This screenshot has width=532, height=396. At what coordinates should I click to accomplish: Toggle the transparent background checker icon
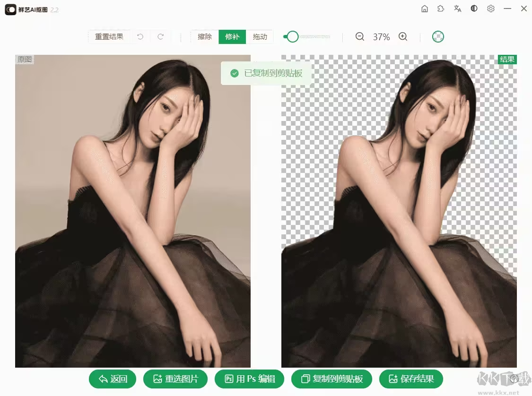438,36
